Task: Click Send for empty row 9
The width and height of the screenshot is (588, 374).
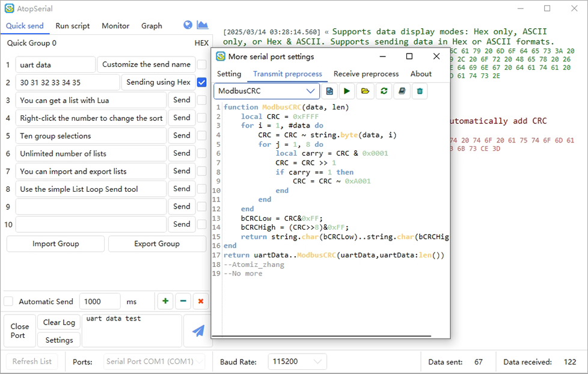Action: point(182,206)
